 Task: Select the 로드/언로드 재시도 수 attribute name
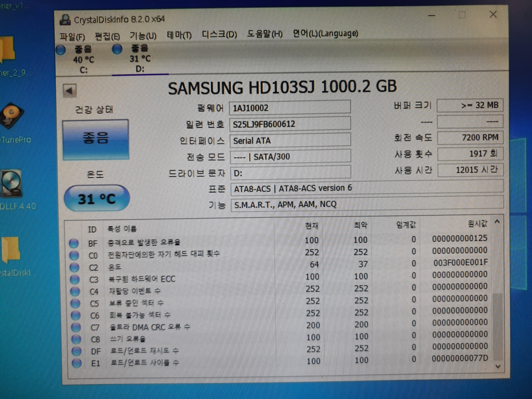point(144,351)
